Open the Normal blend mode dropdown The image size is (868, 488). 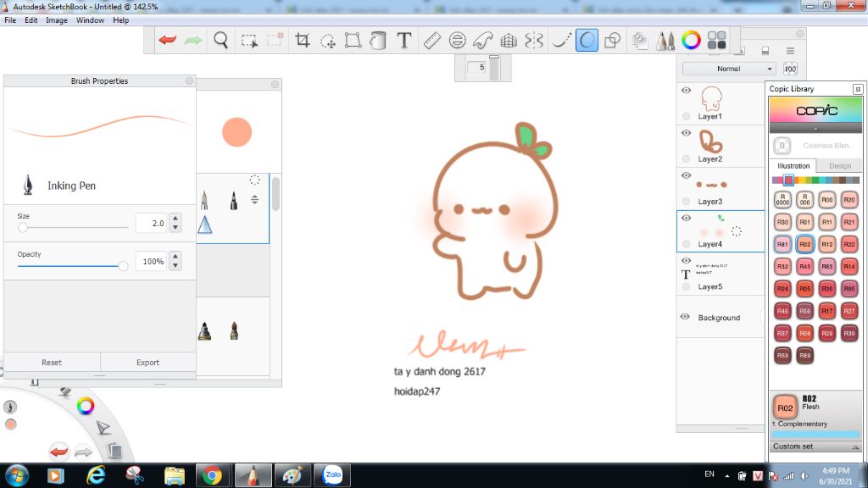pyautogui.click(x=728, y=69)
